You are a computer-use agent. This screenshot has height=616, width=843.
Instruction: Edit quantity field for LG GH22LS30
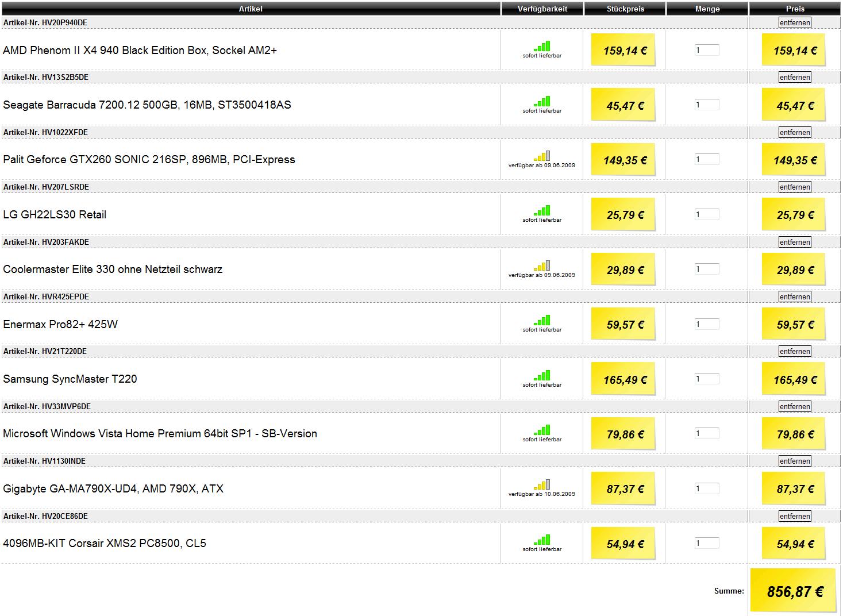pos(707,214)
